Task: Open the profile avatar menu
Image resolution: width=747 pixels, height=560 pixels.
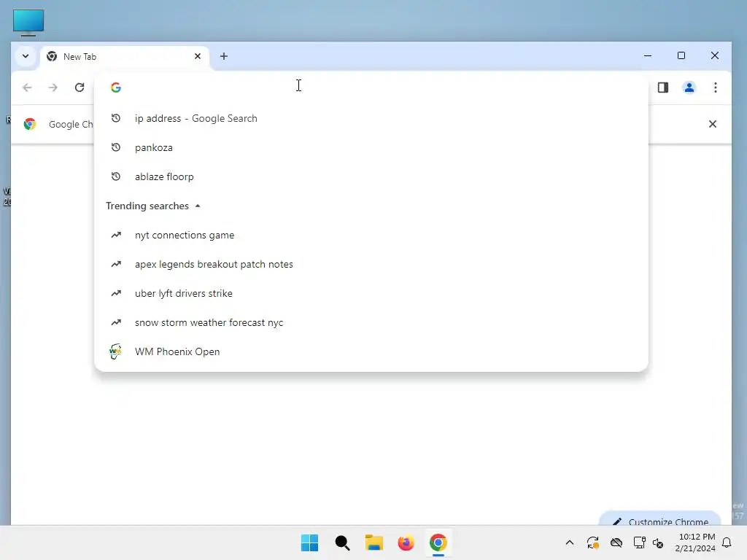Action: coord(689,87)
